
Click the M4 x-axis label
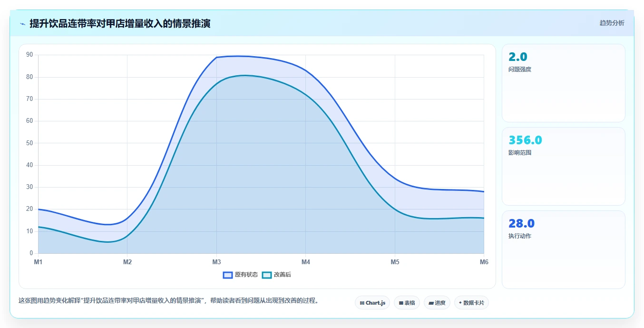[306, 262]
